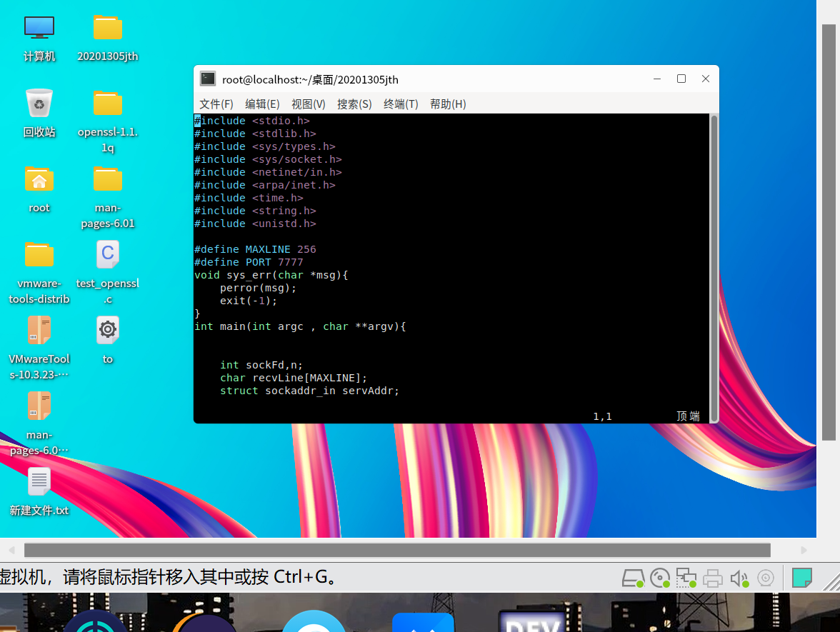Maximize the terminal window
Viewport: 840px width, 632px height.
pos(681,79)
